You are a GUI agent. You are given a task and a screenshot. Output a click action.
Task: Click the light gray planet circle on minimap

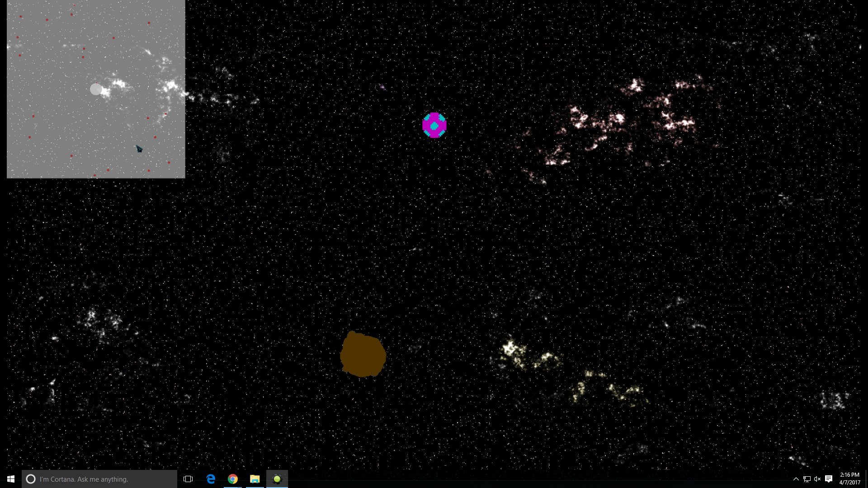pos(96,89)
